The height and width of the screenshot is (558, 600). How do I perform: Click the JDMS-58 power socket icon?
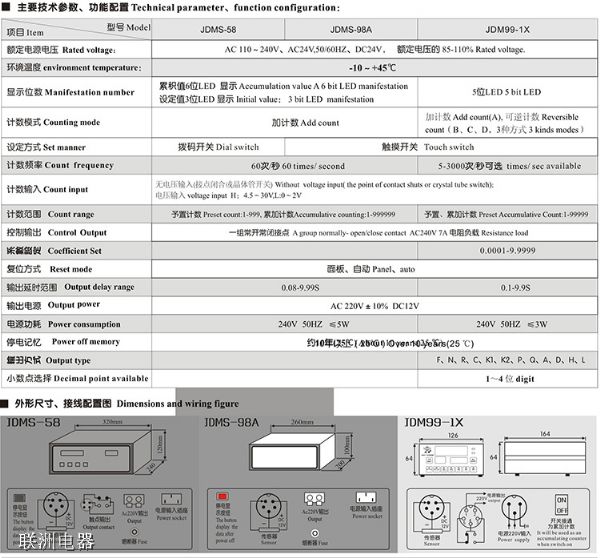click(171, 499)
